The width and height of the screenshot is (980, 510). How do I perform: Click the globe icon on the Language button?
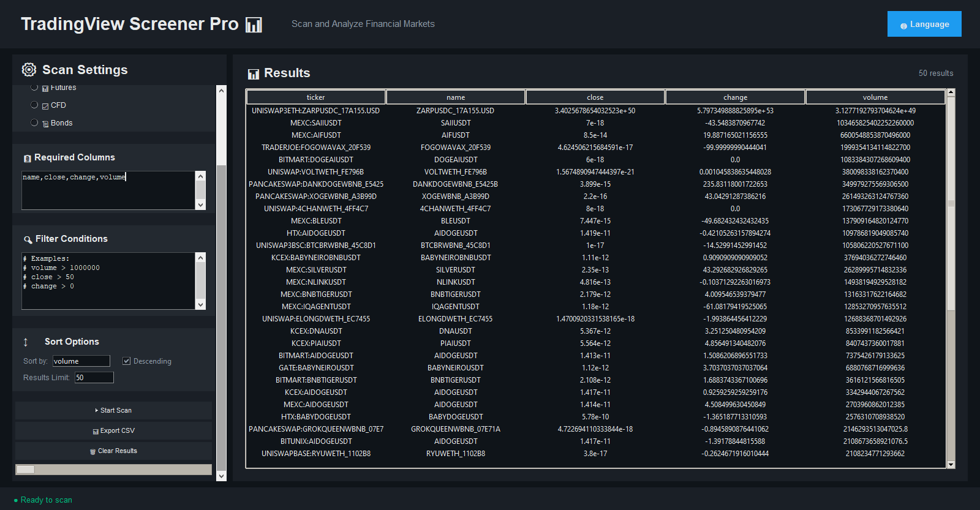point(903,26)
